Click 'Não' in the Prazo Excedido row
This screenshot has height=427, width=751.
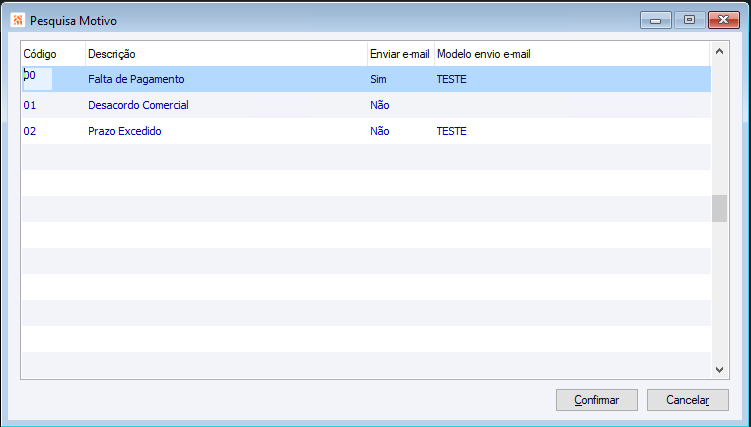click(380, 131)
